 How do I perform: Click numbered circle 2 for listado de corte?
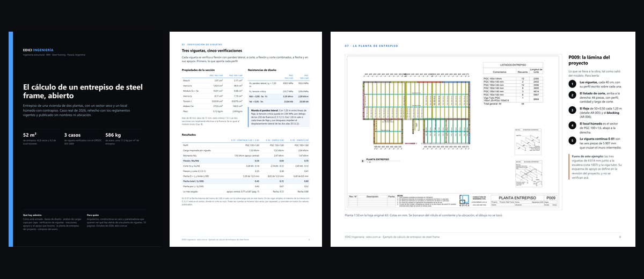(572, 96)
